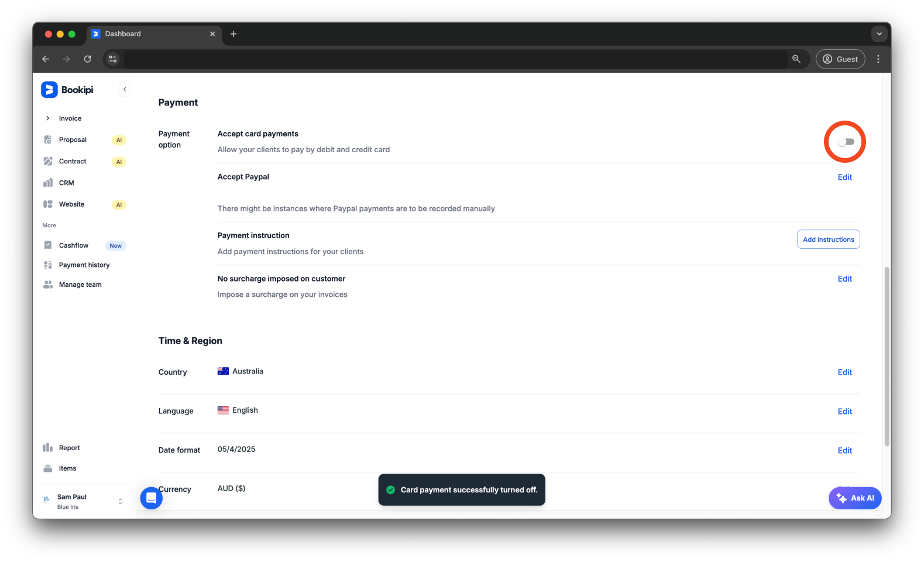Click the Contract icon in sidebar

pos(48,162)
